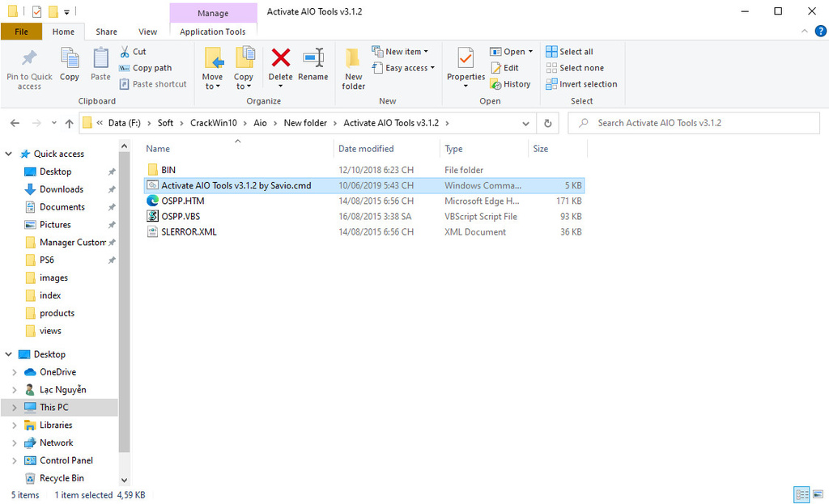Collapse the Quick access tree node
The image size is (829, 504).
[8, 154]
